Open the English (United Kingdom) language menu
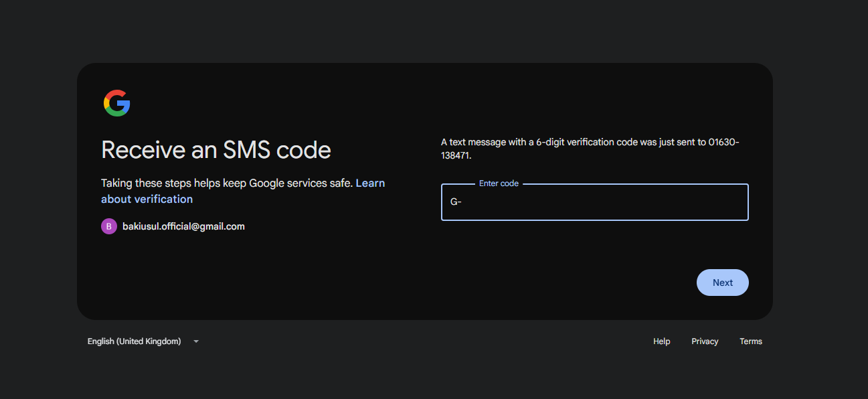Viewport: 868px width, 399px height. click(x=135, y=341)
